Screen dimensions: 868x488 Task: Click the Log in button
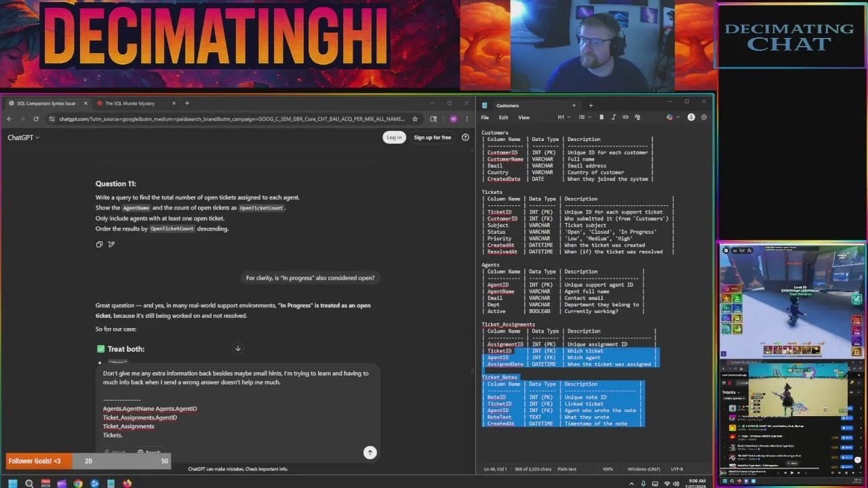[x=394, y=138]
